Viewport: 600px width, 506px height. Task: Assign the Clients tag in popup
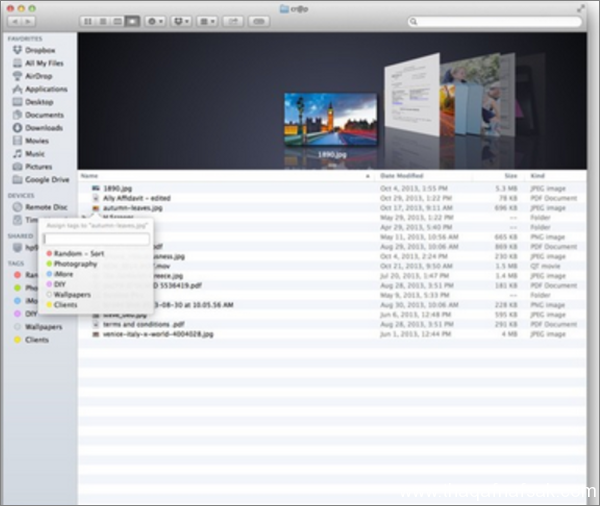pos(62,305)
